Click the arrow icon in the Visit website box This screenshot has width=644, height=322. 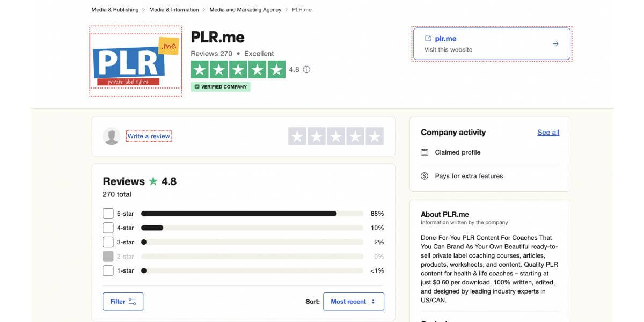(555, 44)
